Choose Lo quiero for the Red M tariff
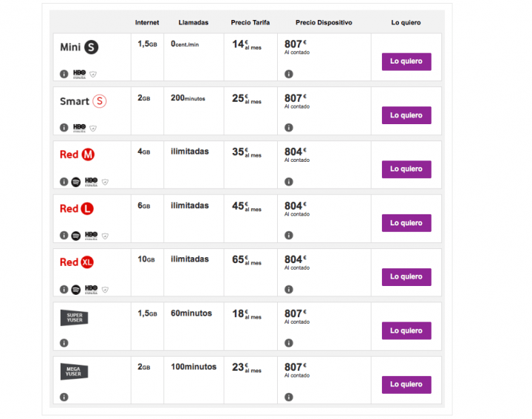 (x=406, y=169)
